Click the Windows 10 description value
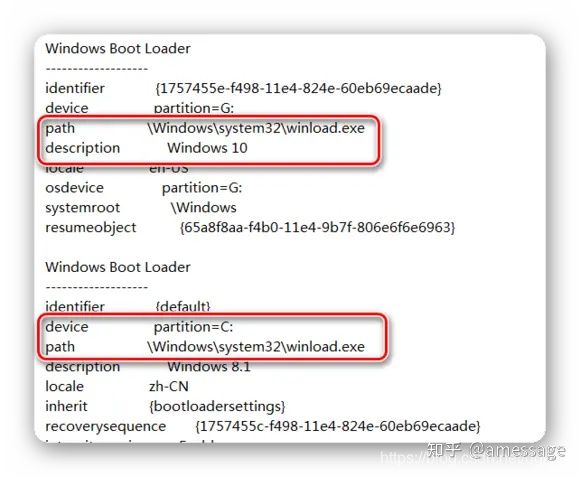The height and width of the screenshot is (477, 580). 207,148
